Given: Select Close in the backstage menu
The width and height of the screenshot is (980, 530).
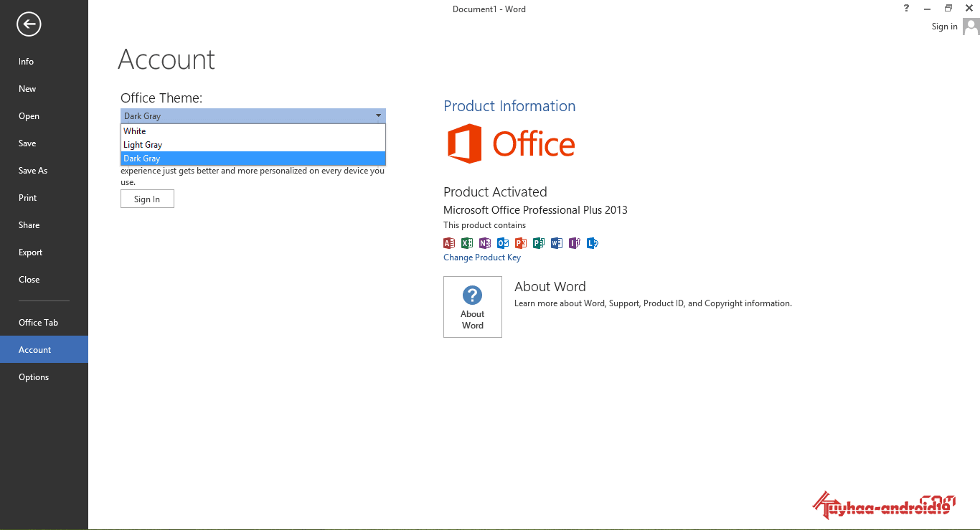Looking at the screenshot, I should (x=44, y=280).
